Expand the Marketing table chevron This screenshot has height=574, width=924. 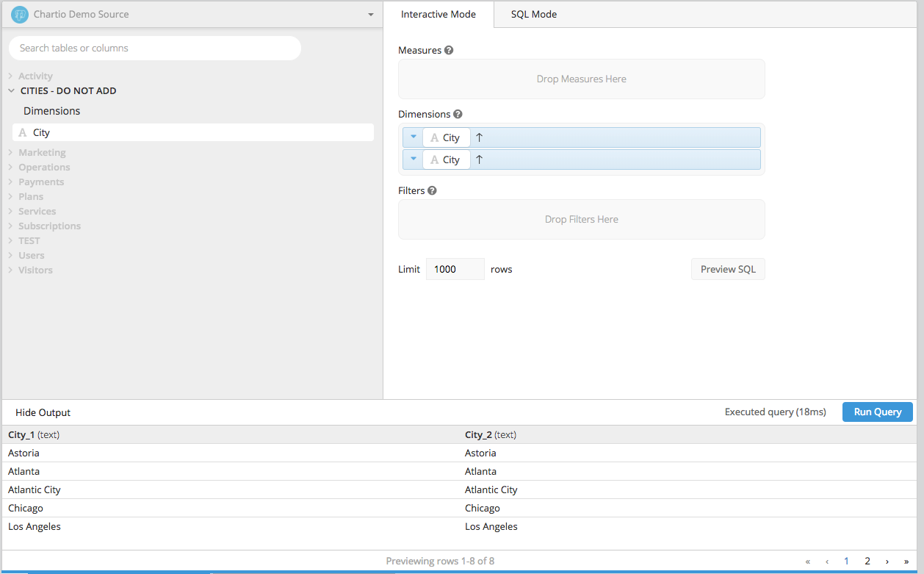(x=11, y=153)
